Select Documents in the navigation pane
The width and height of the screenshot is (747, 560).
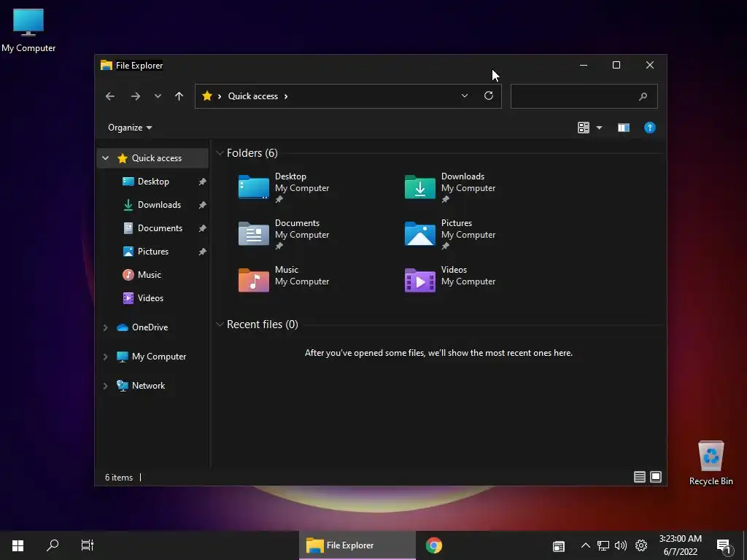[160, 228]
